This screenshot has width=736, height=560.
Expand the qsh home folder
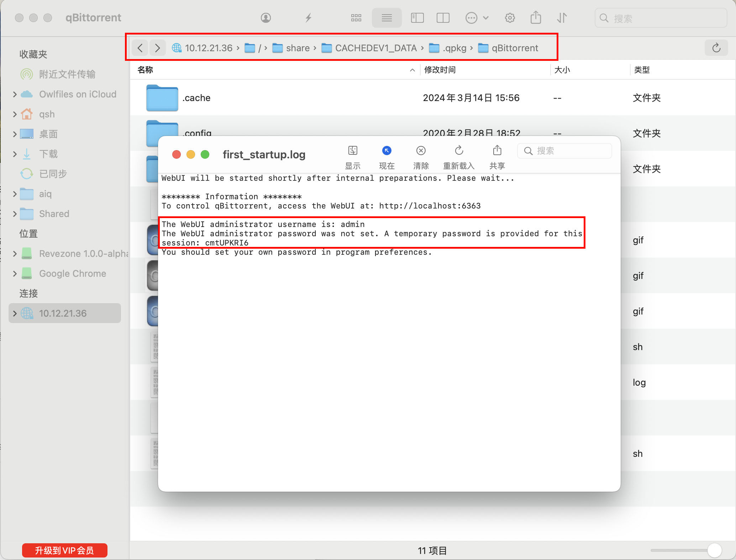pos(15,114)
